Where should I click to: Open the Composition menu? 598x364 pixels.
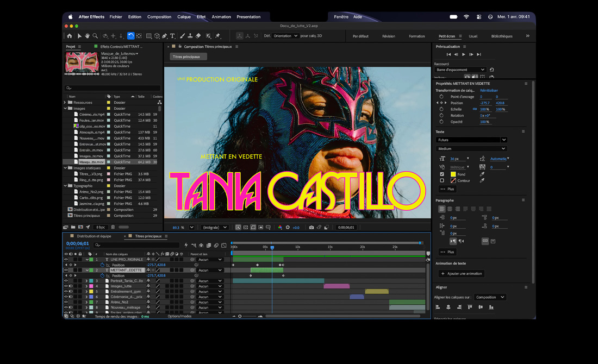[159, 17]
